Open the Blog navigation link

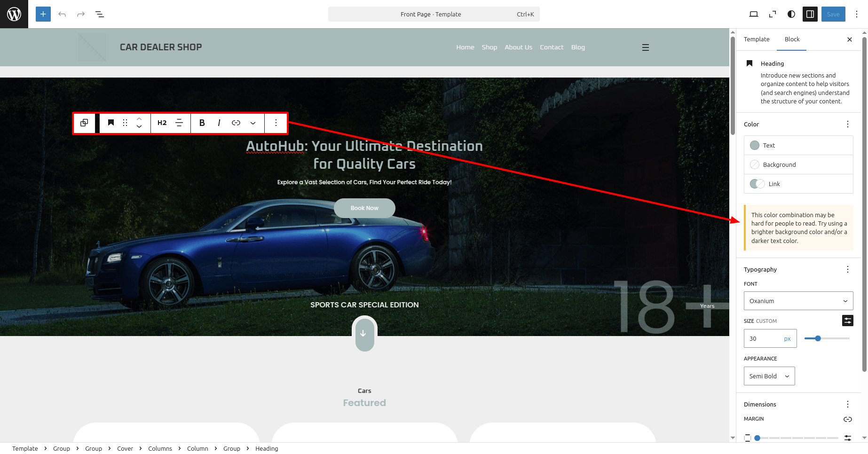578,47
